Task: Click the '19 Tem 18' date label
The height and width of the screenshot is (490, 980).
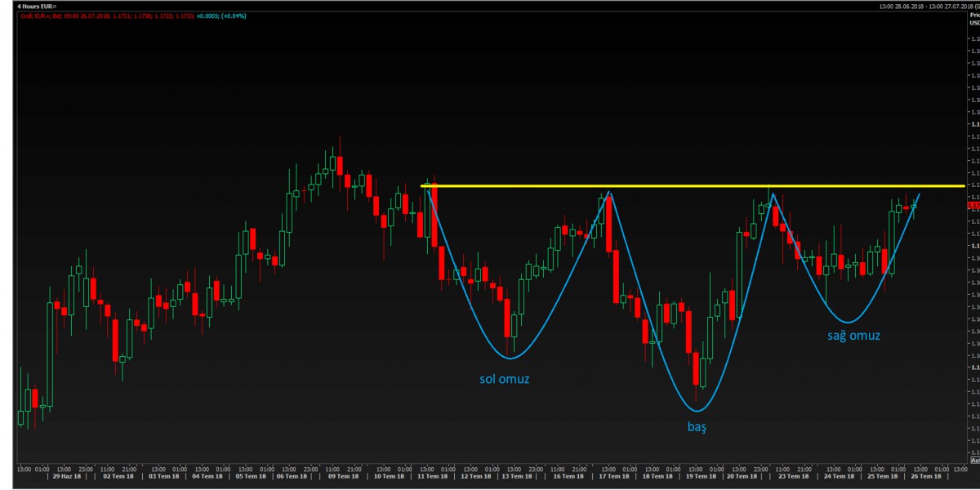Action: pyautogui.click(x=702, y=475)
